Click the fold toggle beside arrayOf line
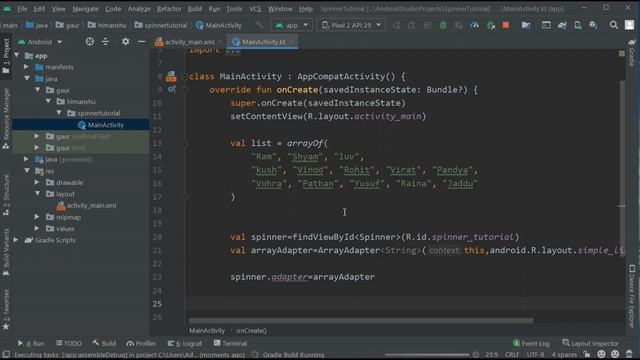The image size is (640, 360). coord(184,143)
